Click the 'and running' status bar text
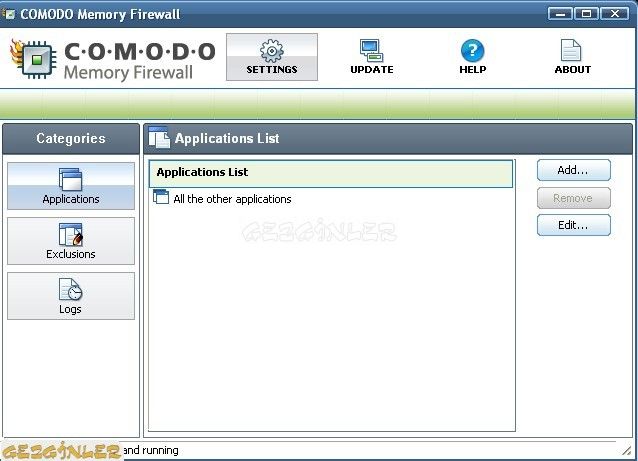 (151, 450)
